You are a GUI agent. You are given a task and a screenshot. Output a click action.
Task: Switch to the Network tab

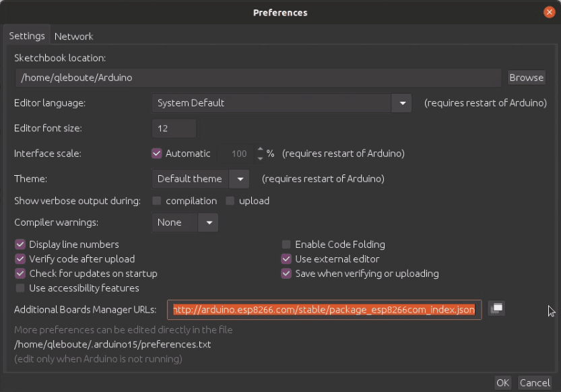point(73,36)
